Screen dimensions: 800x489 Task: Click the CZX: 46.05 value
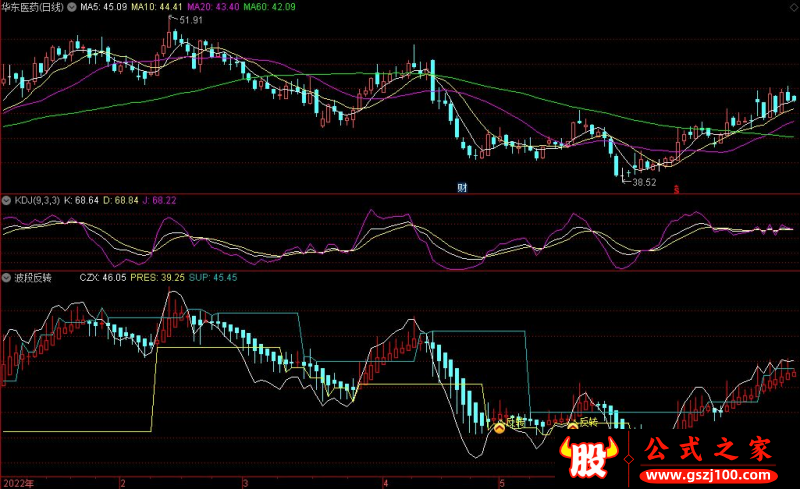coord(103,278)
